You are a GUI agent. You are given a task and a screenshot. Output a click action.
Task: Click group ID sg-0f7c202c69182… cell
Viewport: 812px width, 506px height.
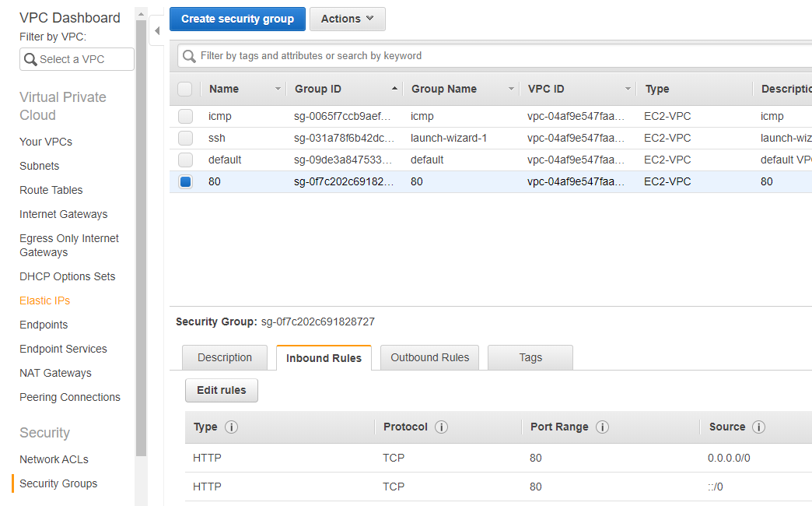(x=344, y=181)
